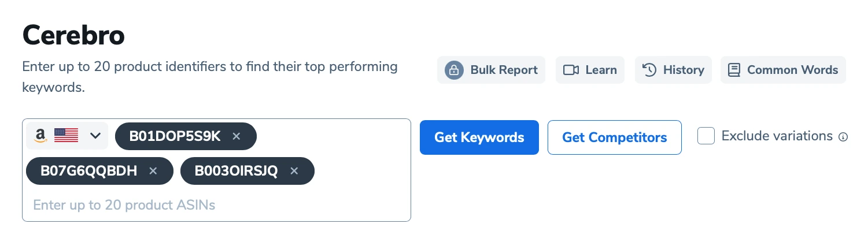Click the info icon next to Exclude variations
Image resolution: width=868 pixels, height=231 pixels.
(843, 137)
